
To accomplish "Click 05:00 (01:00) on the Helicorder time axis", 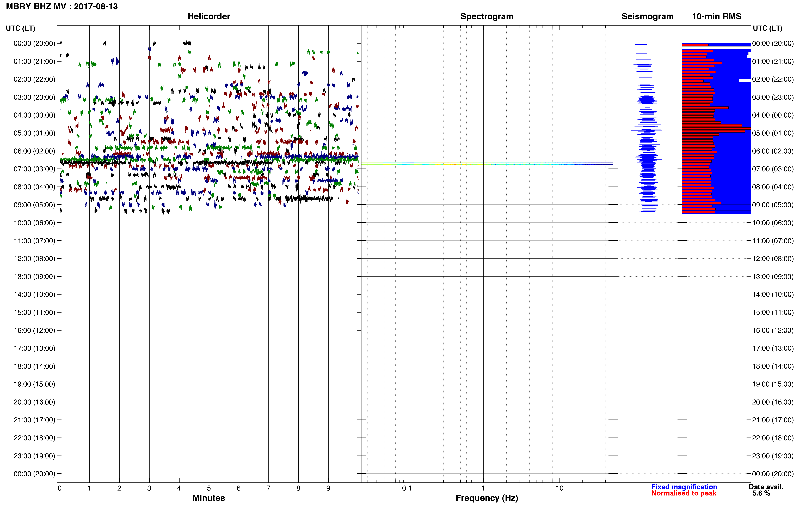I will click(x=34, y=133).
